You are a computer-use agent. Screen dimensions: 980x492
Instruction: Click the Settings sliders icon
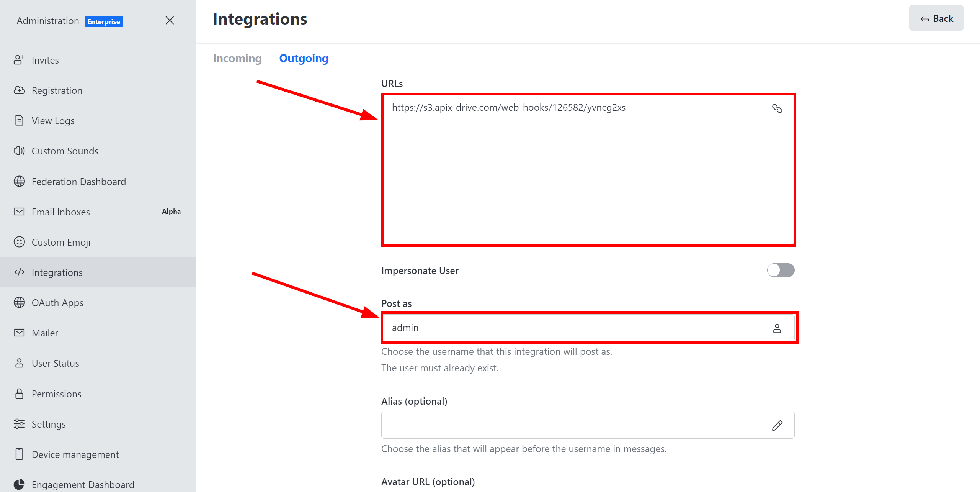(x=19, y=424)
